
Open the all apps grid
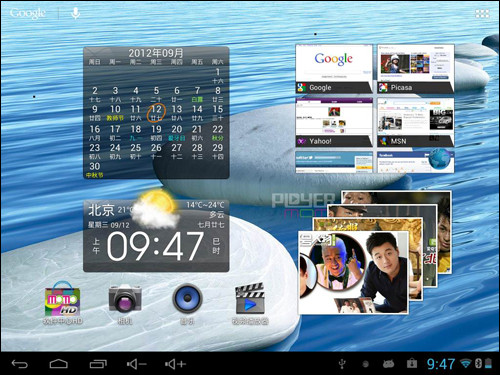point(482,13)
